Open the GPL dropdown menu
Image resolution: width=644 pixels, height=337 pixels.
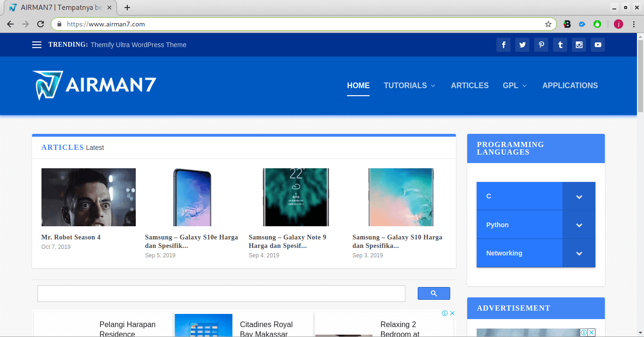[515, 85]
